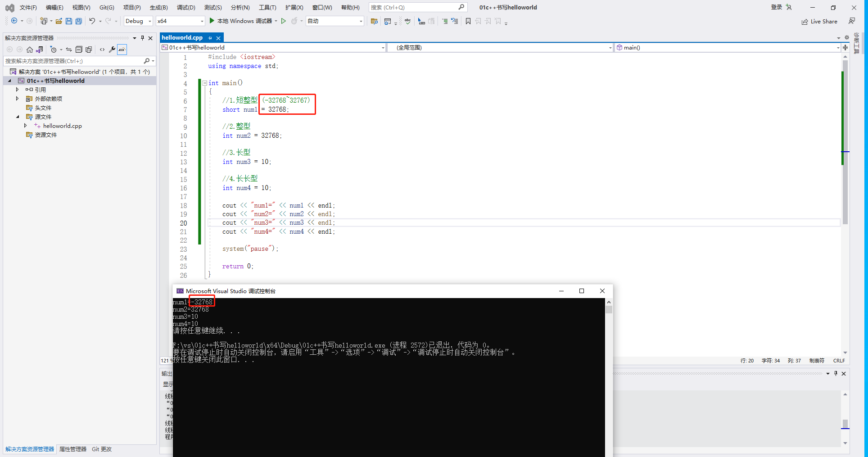
Task: Open the main() member dropdown
Action: click(728, 47)
